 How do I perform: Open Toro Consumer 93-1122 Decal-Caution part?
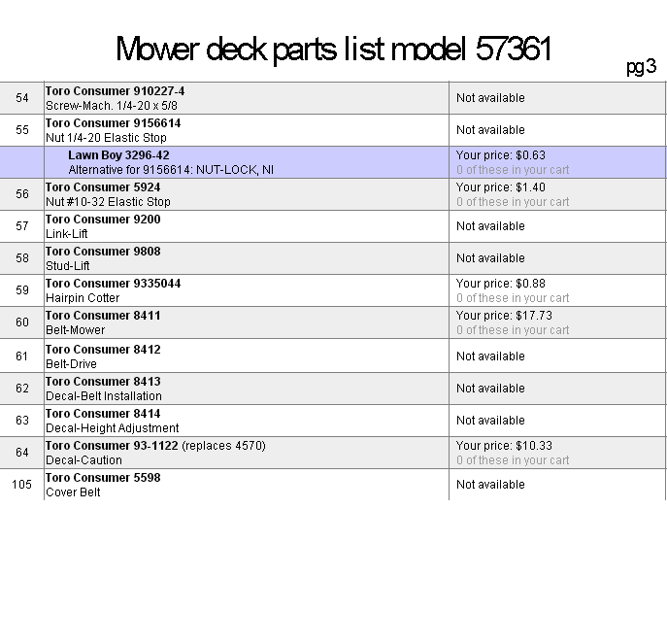[x=112, y=446]
